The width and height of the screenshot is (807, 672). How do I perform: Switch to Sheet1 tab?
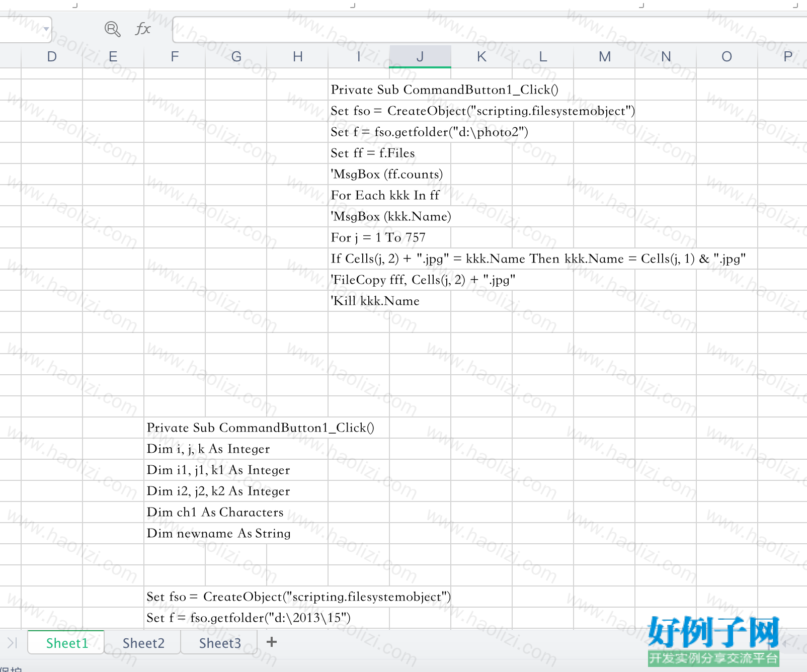pos(67,643)
